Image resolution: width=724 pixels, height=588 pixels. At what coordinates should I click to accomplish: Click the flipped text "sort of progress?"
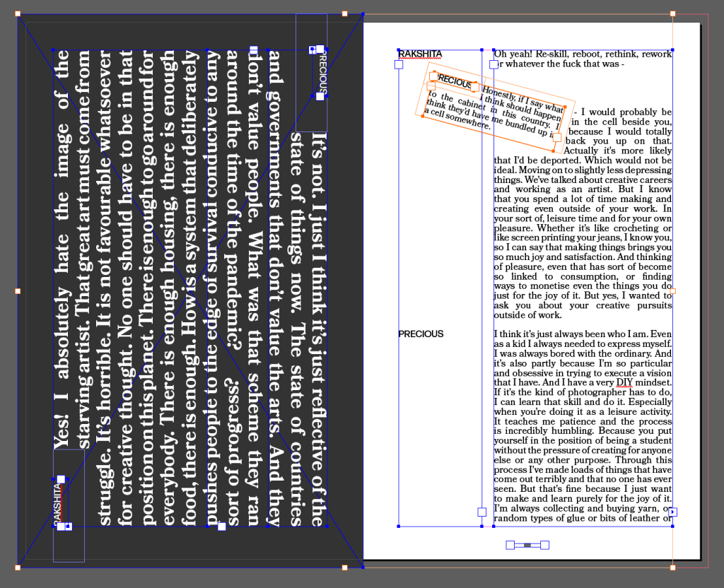pos(232,452)
